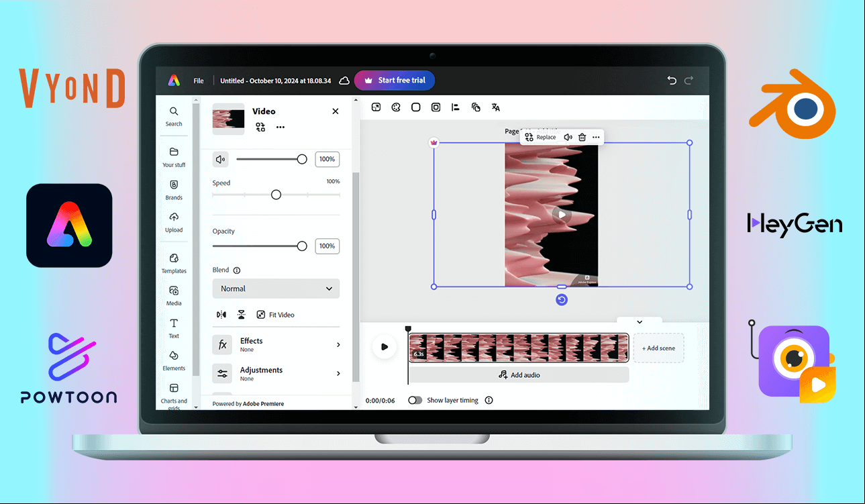
Task: Delete the video with trash icon
Action: (582, 137)
